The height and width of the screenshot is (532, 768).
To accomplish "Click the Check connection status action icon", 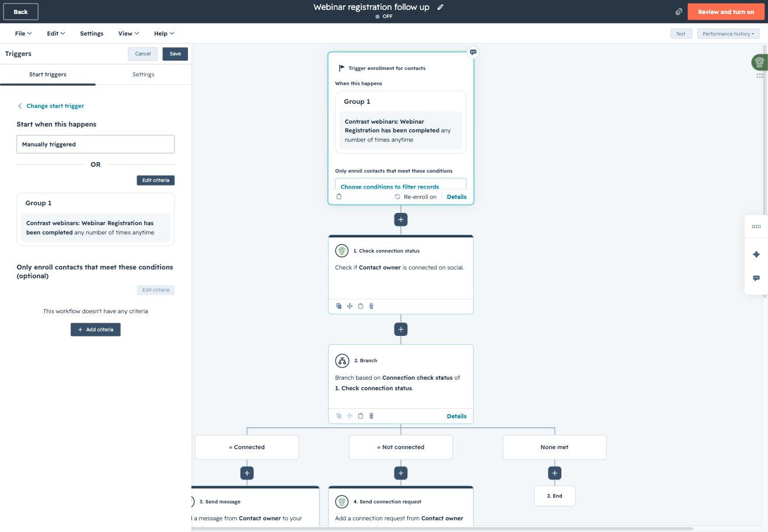I will pos(342,251).
